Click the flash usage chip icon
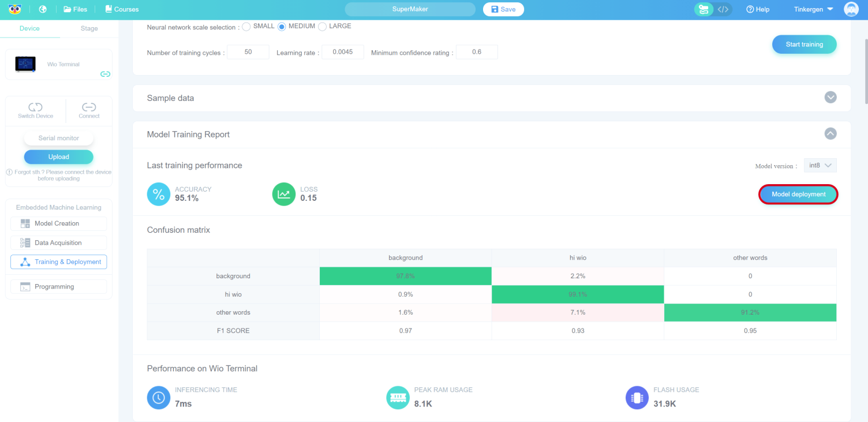The width and height of the screenshot is (868, 422). point(637,398)
